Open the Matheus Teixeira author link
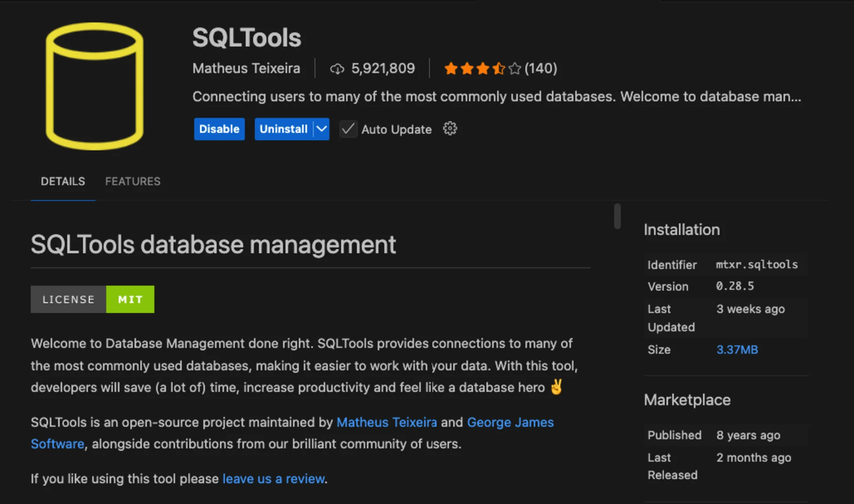The width and height of the screenshot is (854, 504). pyautogui.click(x=387, y=422)
